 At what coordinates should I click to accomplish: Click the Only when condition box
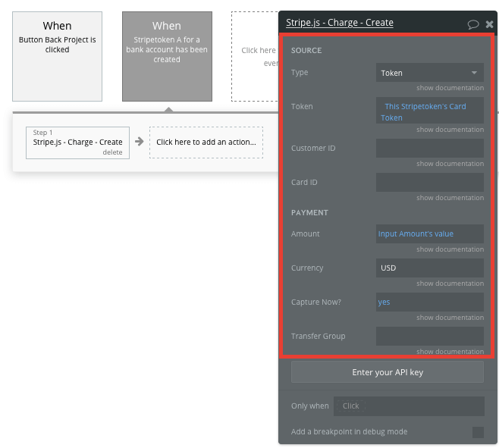click(x=409, y=406)
